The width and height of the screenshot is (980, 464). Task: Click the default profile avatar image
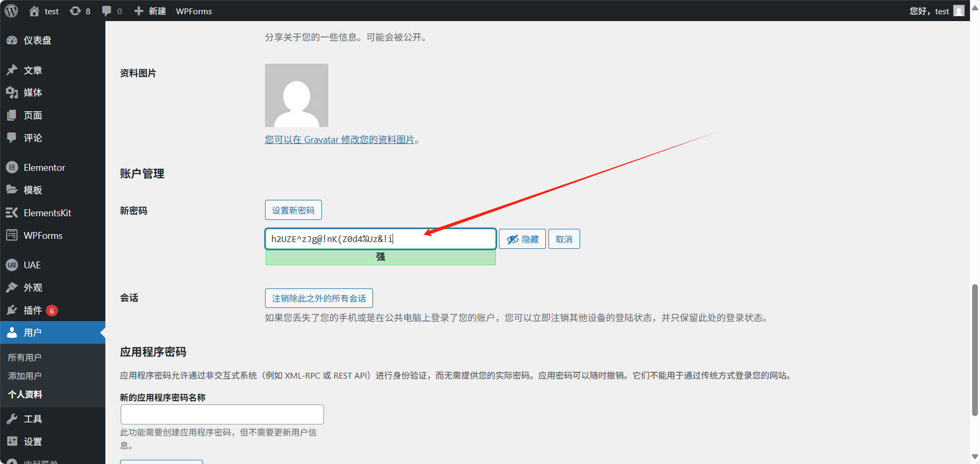click(x=296, y=95)
